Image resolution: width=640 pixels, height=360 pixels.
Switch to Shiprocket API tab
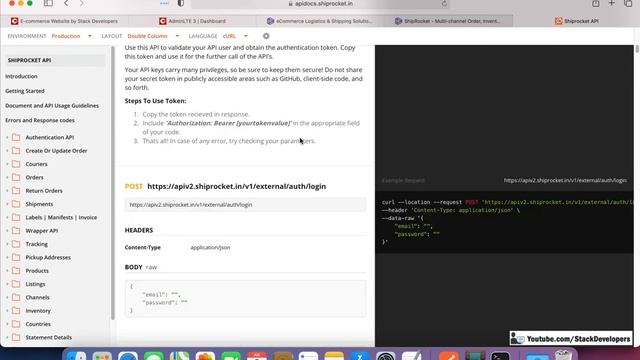[x=576, y=21]
